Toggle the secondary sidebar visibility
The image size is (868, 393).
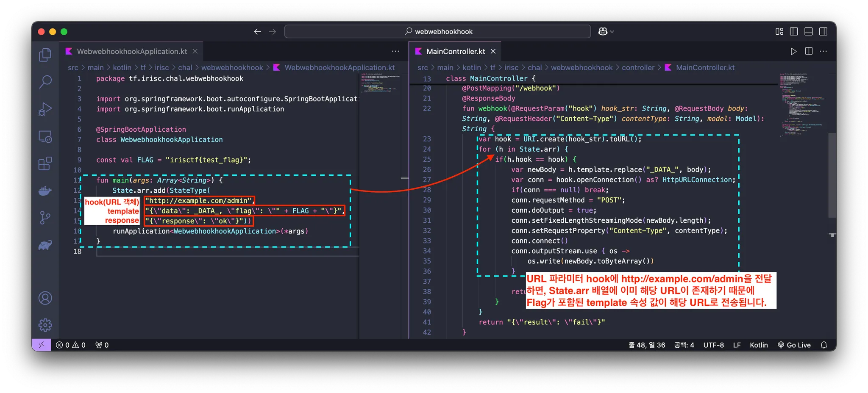point(823,31)
